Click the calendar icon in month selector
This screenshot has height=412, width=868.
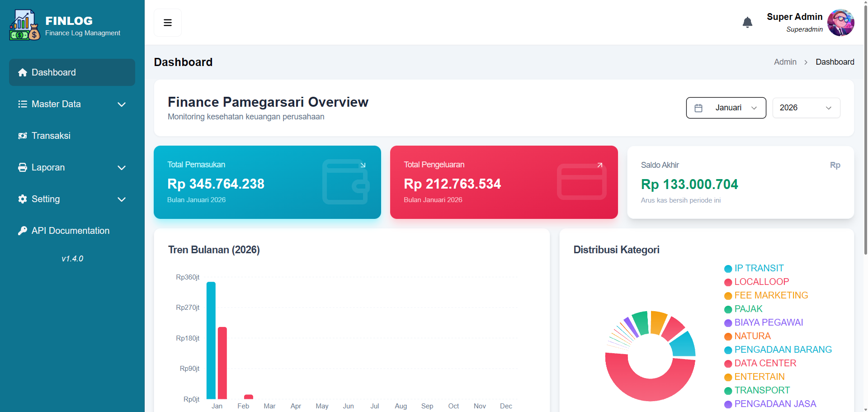click(x=699, y=108)
